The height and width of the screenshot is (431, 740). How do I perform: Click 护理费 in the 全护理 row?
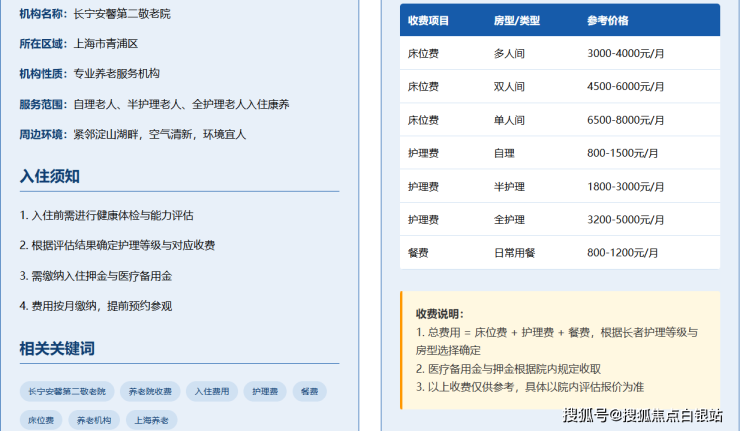tap(423, 220)
